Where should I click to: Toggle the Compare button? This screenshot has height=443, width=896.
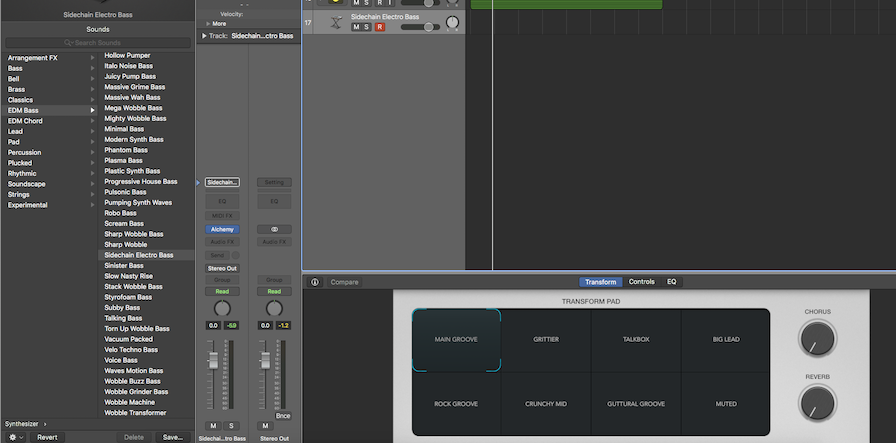[x=345, y=282]
